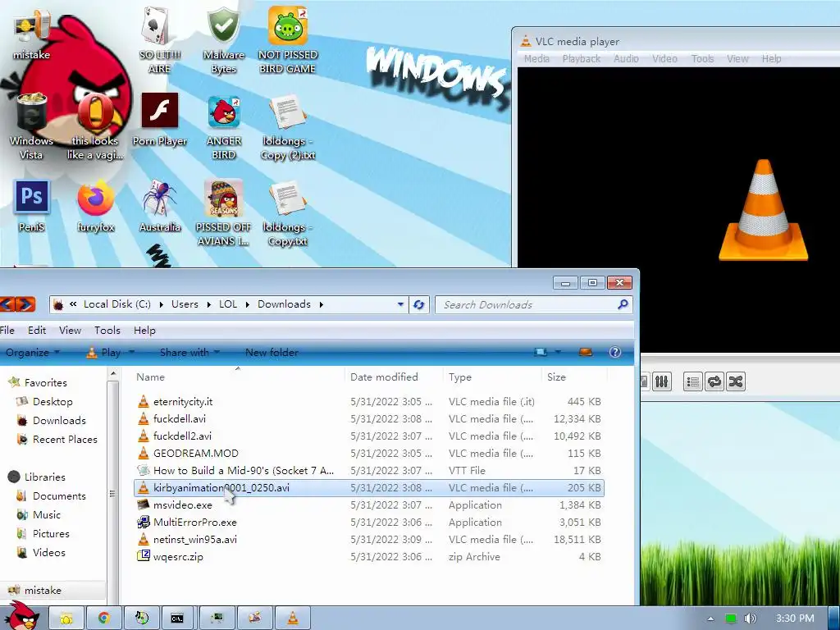The width and height of the screenshot is (840, 630).
Task: Open VLC extended settings equalizer button
Action: point(662,381)
